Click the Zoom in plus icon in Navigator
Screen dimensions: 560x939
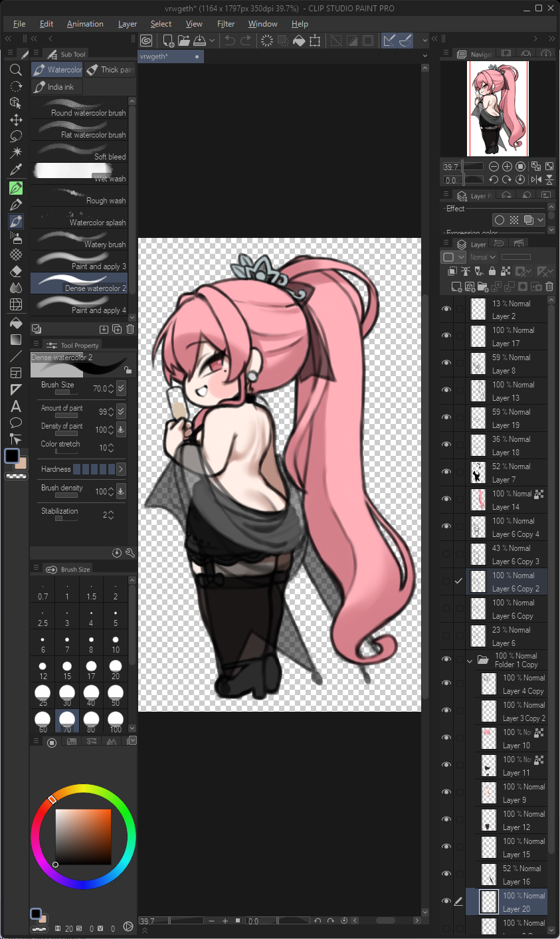click(x=507, y=167)
